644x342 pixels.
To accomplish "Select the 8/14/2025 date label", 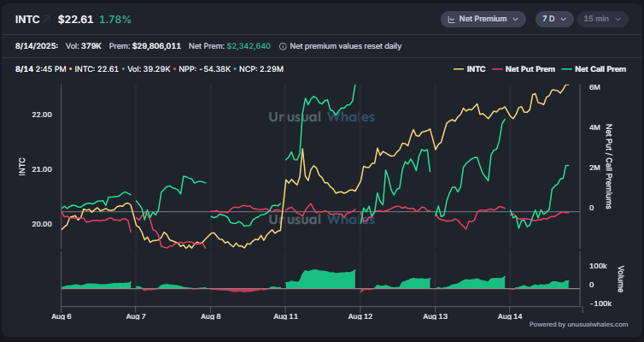I will (x=37, y=46).
